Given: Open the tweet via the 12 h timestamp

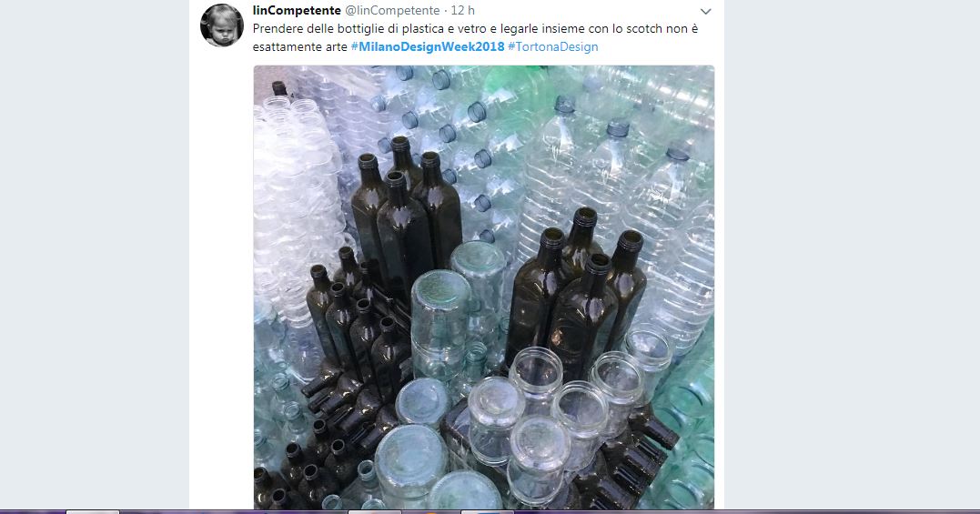Looking at the screenshot, I should pos(463,11).
